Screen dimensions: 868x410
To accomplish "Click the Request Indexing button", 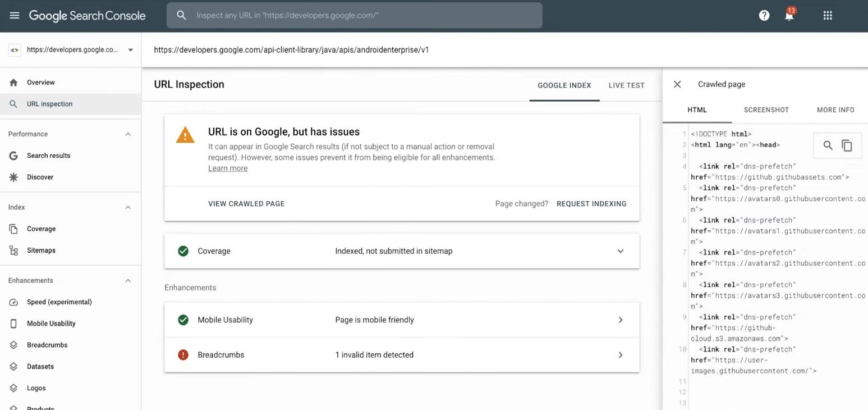I will (x=591, y=204).
